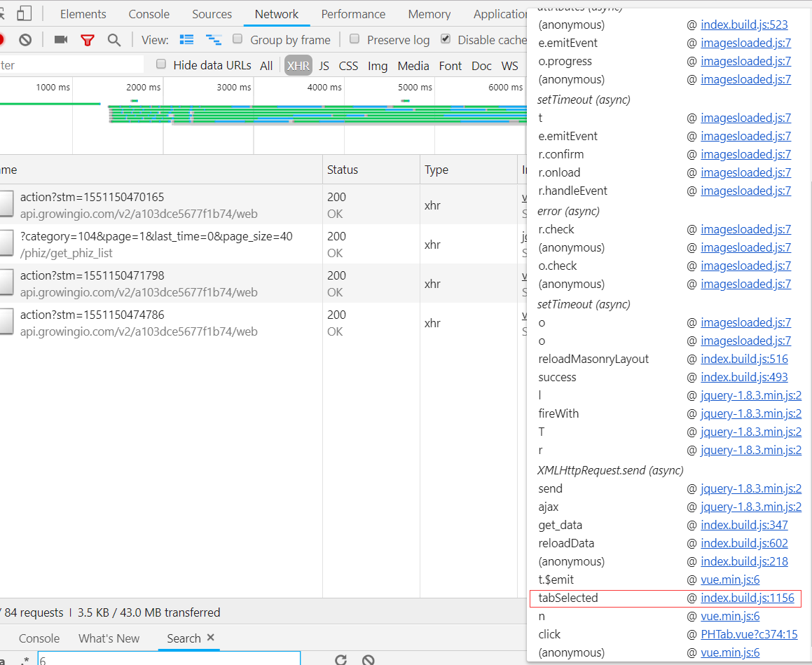Filter requests by Doc

tap(481, 66)
